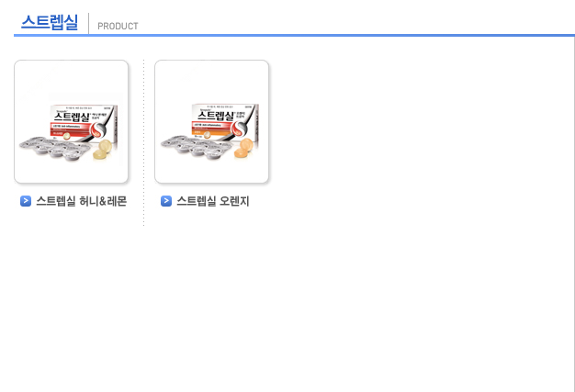This screenshot has height=392, width=575.
Task: Click the red band on honey lemon box
Action: coord(70,127)
